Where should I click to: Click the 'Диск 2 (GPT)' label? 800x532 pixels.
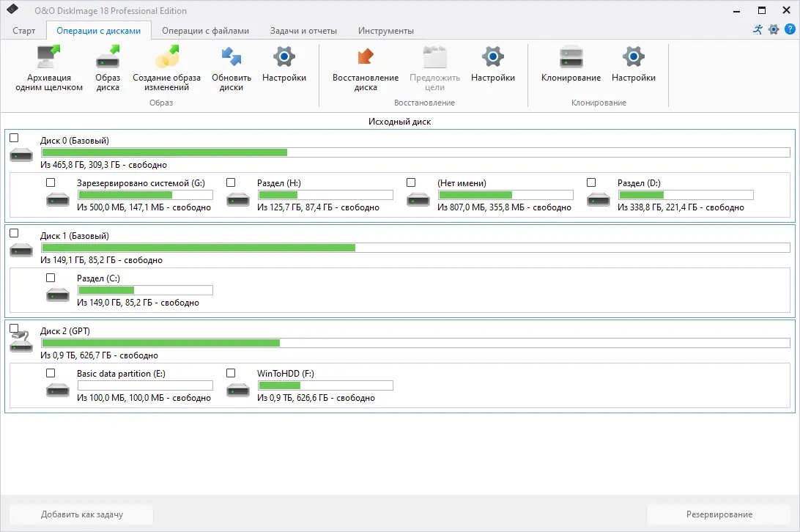[x=65, y=330]
